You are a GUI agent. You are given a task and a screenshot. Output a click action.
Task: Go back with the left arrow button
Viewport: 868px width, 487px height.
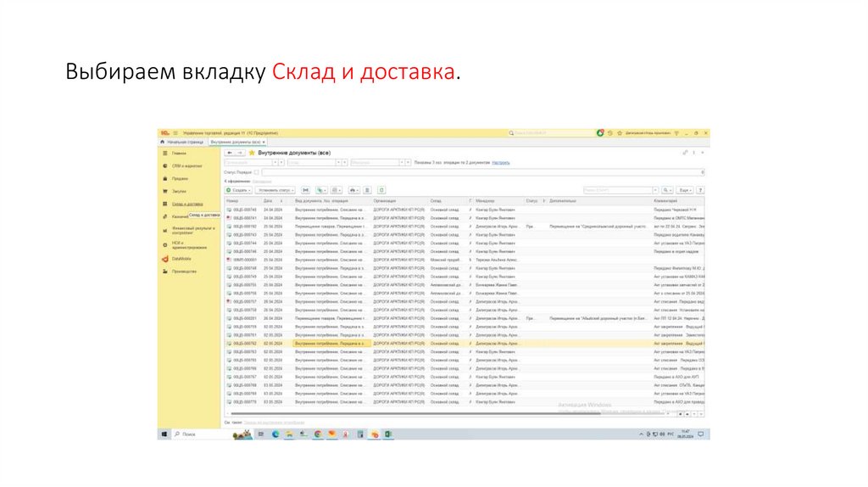coord(230,153)
